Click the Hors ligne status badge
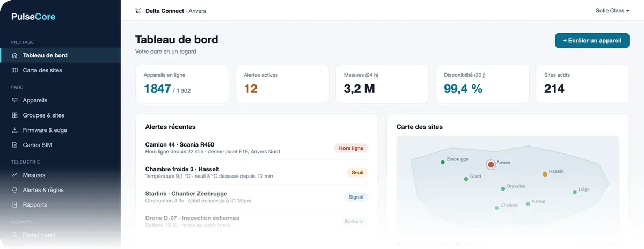Image resolution: width=644 pixels, height=249 pixels. click(x=351, y=148)
